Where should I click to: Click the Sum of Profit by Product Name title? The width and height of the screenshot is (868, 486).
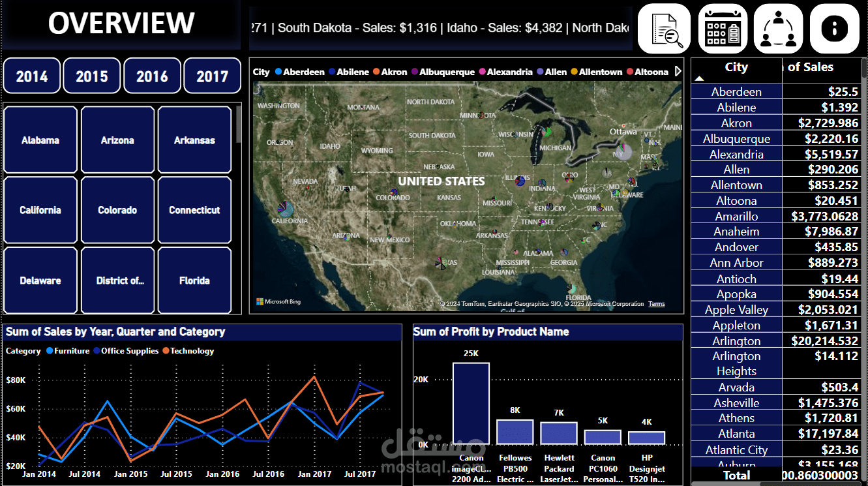pos(491,331)
